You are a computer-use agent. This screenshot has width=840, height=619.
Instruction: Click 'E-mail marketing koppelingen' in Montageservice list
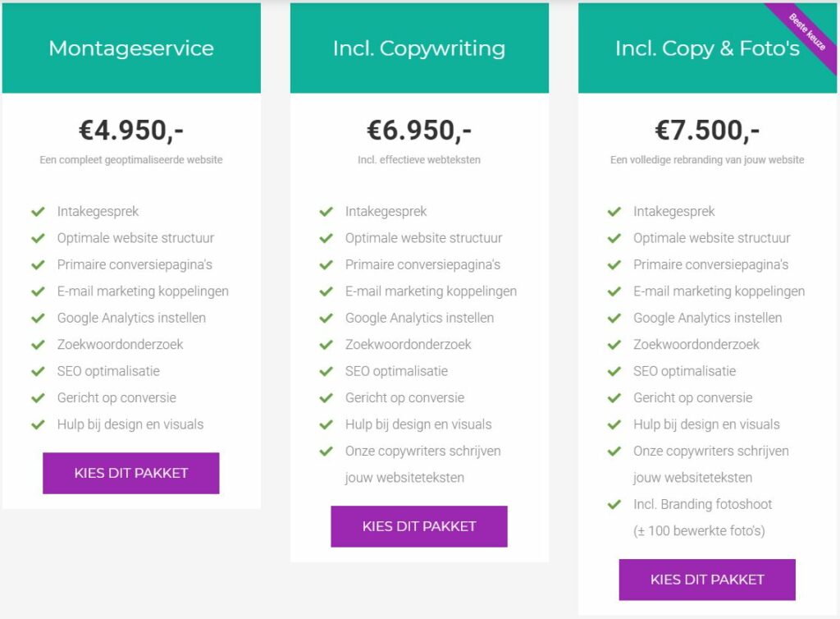coord(143,291)
